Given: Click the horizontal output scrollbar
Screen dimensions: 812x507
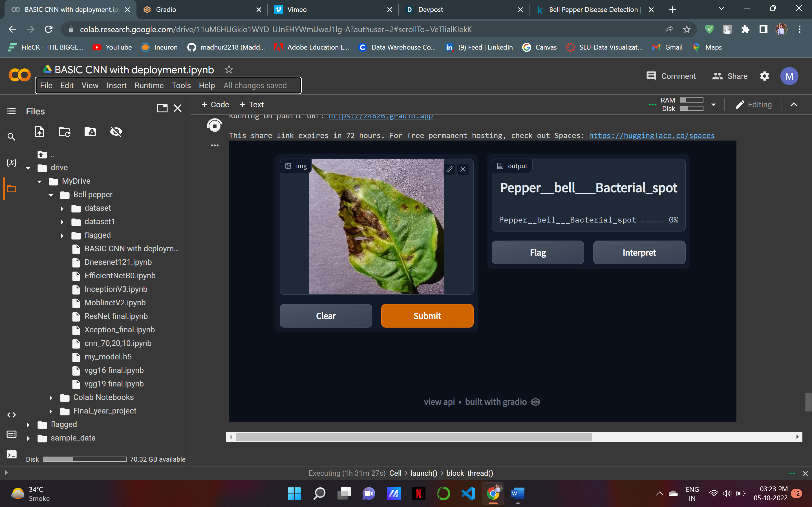Looking at the screenshot, I should [413, 437].
